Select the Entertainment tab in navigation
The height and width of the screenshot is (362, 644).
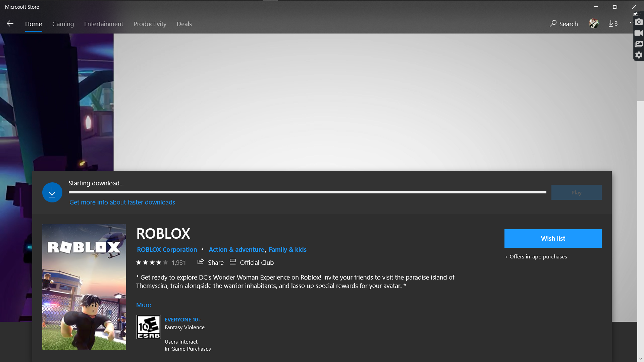tap(104, 23)
